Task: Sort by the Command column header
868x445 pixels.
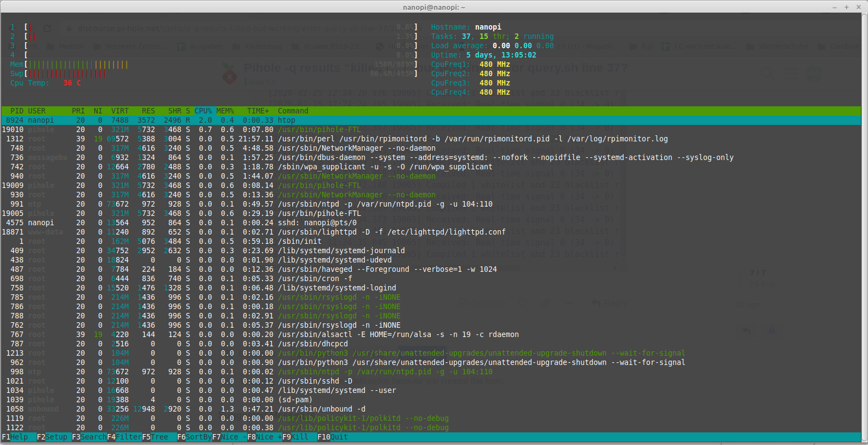Action: pyautogui.click(x=293, y=111)
